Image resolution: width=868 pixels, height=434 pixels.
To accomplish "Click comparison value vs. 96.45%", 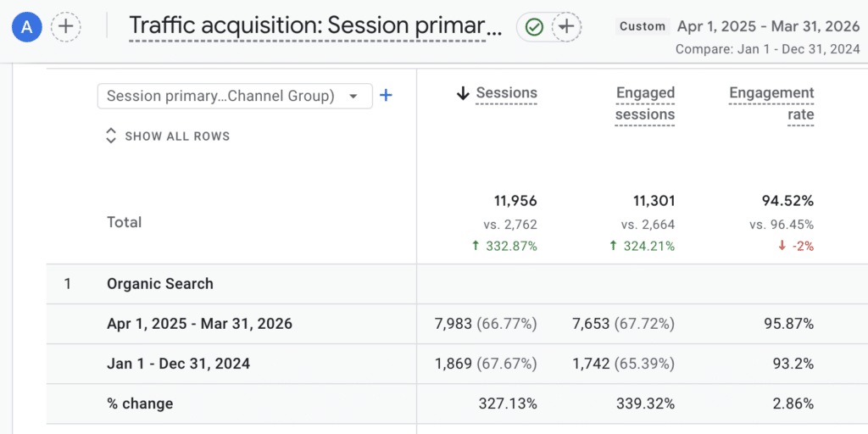I will 782,225.
